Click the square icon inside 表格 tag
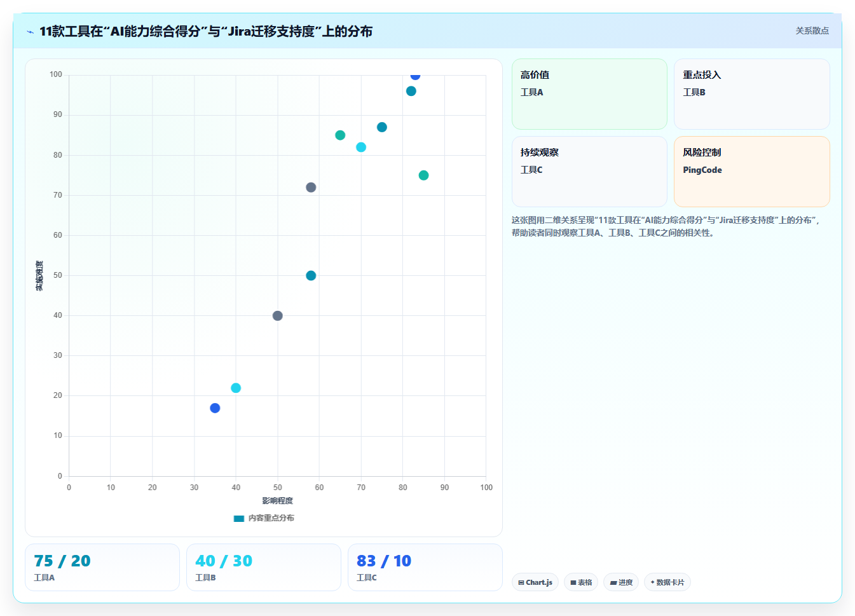This screenshot has width=855, height=616. click(x=573, y=582)
